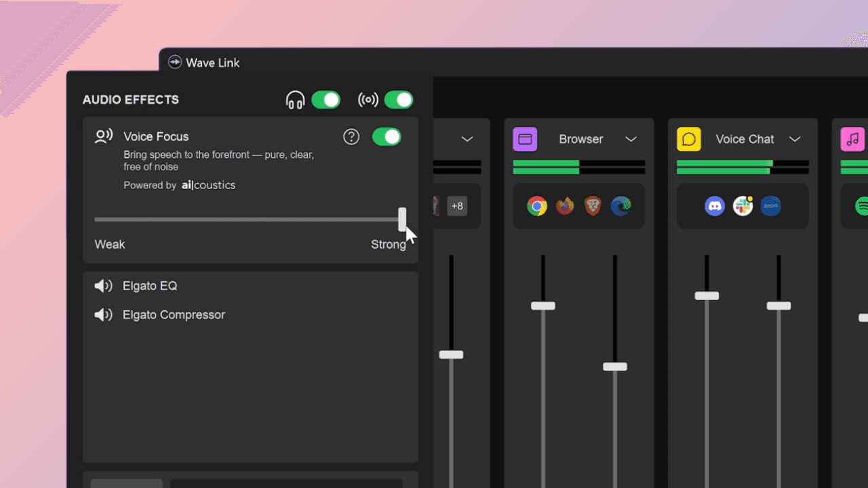Screen dimensions: 868x488
Task: Click the Voice Focus strength slider handle
Action: pyautogui.click(x=402, y=220)
